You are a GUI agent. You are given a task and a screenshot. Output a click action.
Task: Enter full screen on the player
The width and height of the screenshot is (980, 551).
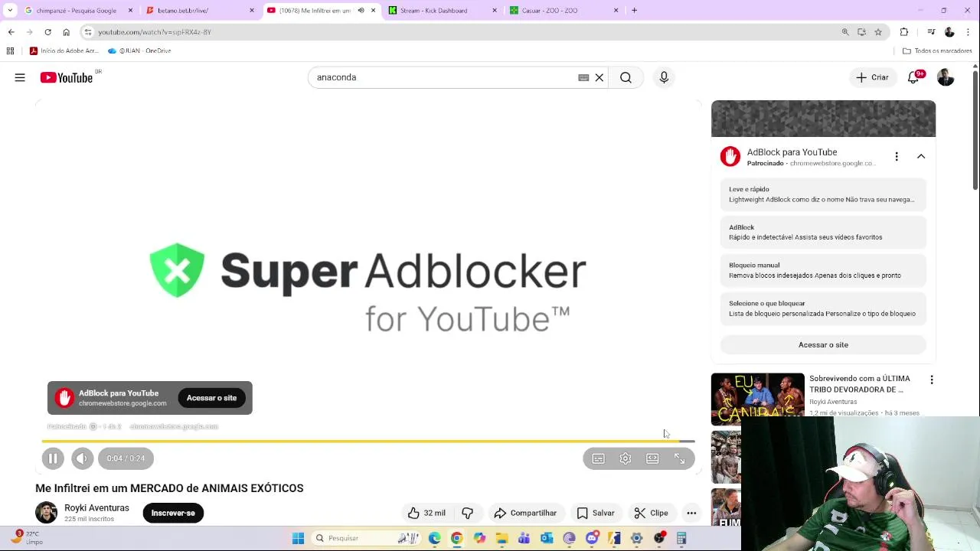click(x=679, y=458)
